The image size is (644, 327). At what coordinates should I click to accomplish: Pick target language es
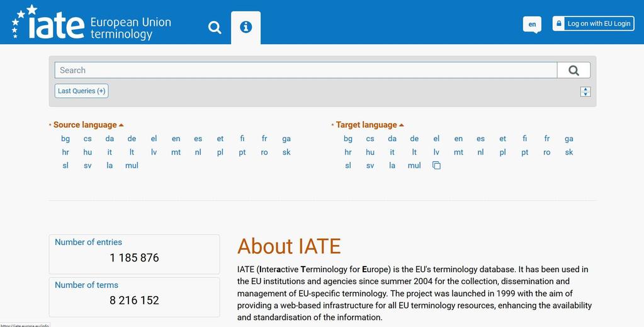[x=480, y=139]
